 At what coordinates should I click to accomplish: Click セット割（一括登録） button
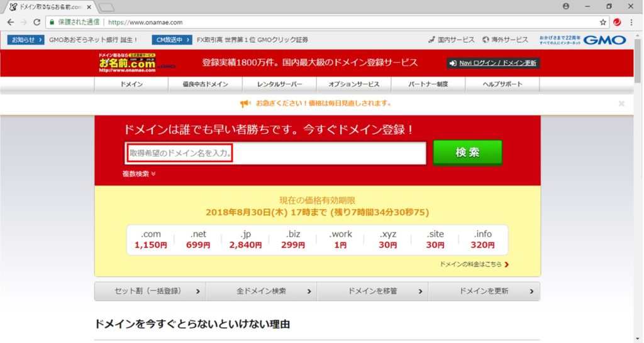(150, 291)
